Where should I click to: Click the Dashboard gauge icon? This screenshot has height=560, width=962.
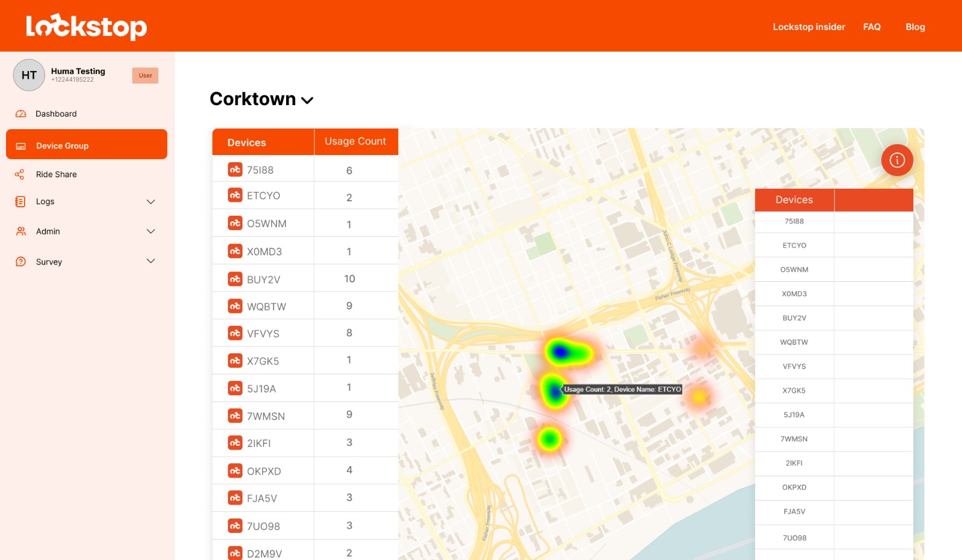[x=20, y=114]
